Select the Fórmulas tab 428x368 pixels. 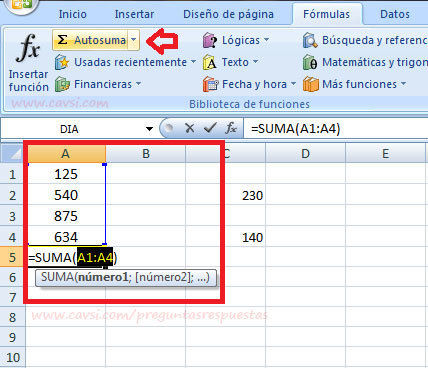pos(326,14)
